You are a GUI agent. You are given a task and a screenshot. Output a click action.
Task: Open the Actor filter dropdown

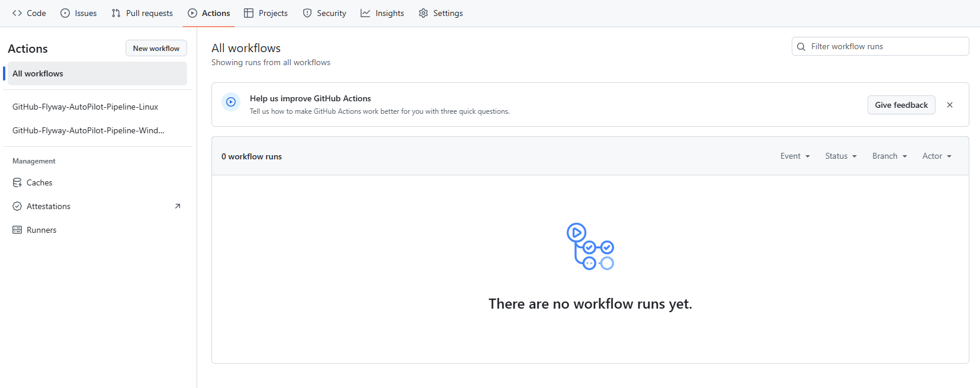pyautogui.click(x=937, y=156)
